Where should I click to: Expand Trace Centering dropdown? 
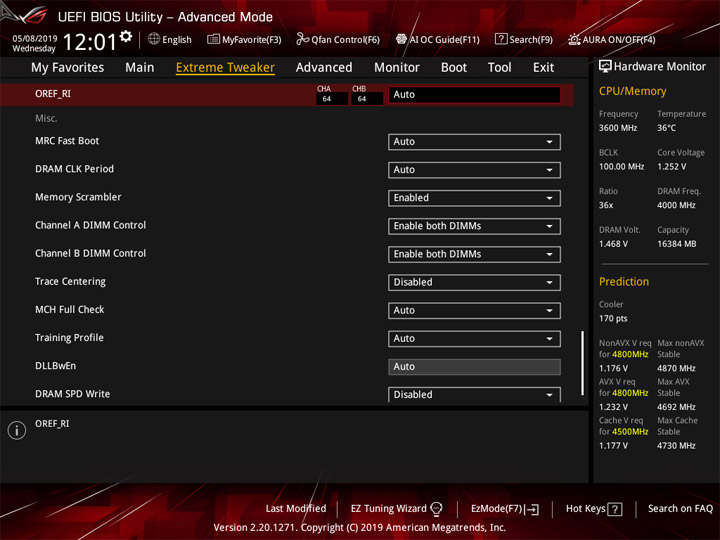pyautogui.click(x=474, y=282)
